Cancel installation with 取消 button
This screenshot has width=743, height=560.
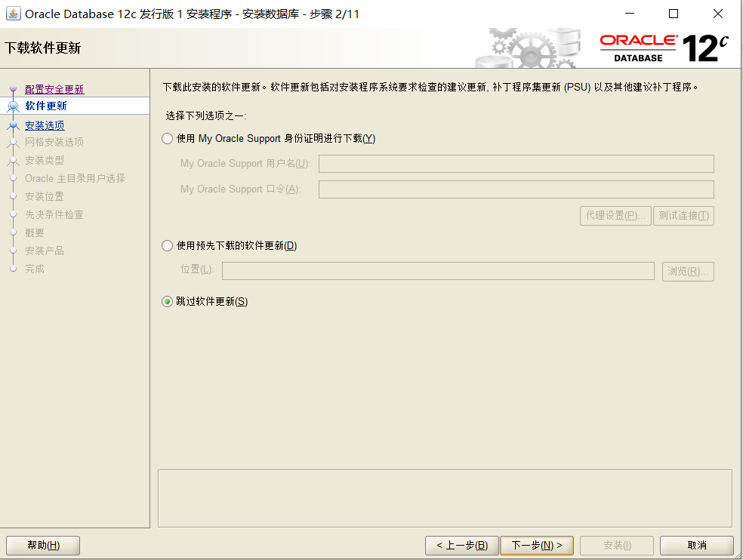click(x=696, y=546)
